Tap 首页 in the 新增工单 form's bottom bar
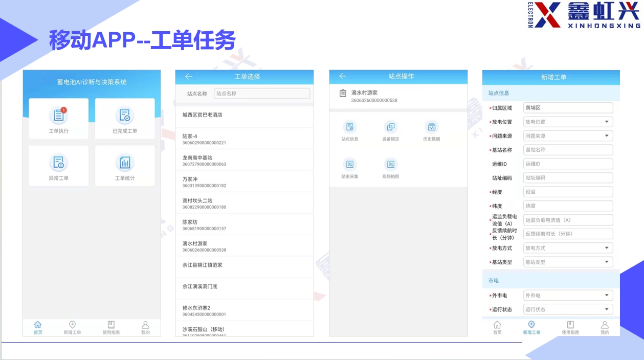The image size is (644, 360). coord(497,328)
